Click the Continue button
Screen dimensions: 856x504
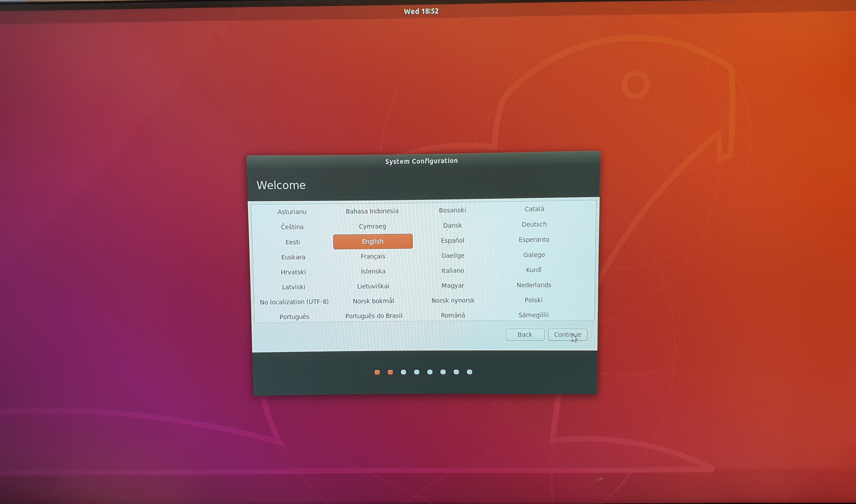[567, 335]
